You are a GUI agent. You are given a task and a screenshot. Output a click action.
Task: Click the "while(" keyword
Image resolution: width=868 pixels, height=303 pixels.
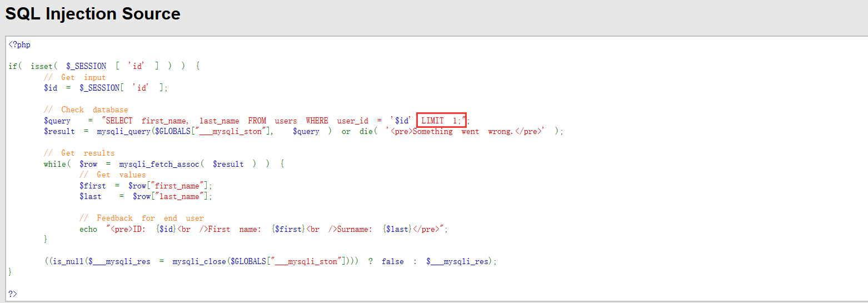pos(57,164)
